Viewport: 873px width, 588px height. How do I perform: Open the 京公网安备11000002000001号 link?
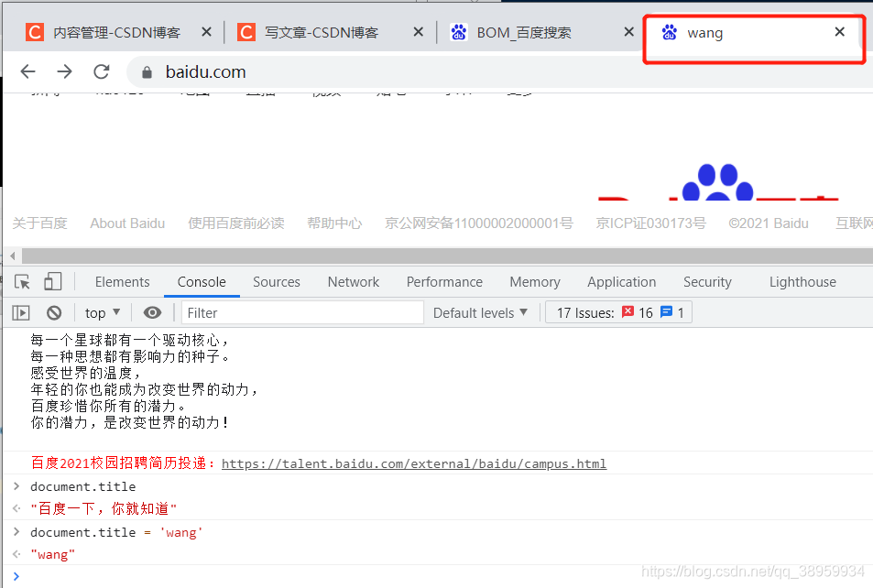click(479, 223)
